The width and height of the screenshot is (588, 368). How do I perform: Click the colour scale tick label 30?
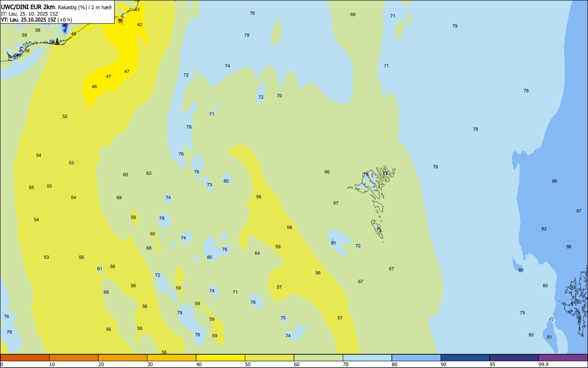150,364
